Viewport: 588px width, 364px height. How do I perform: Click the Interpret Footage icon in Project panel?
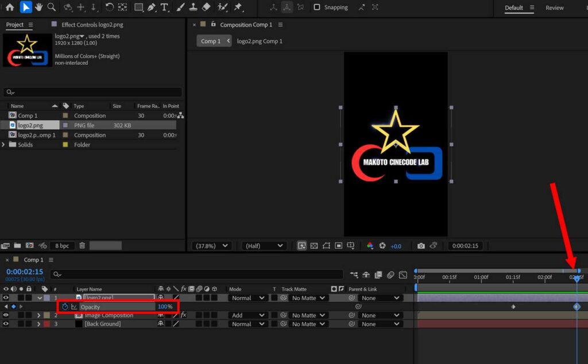(x=5, y=246)
